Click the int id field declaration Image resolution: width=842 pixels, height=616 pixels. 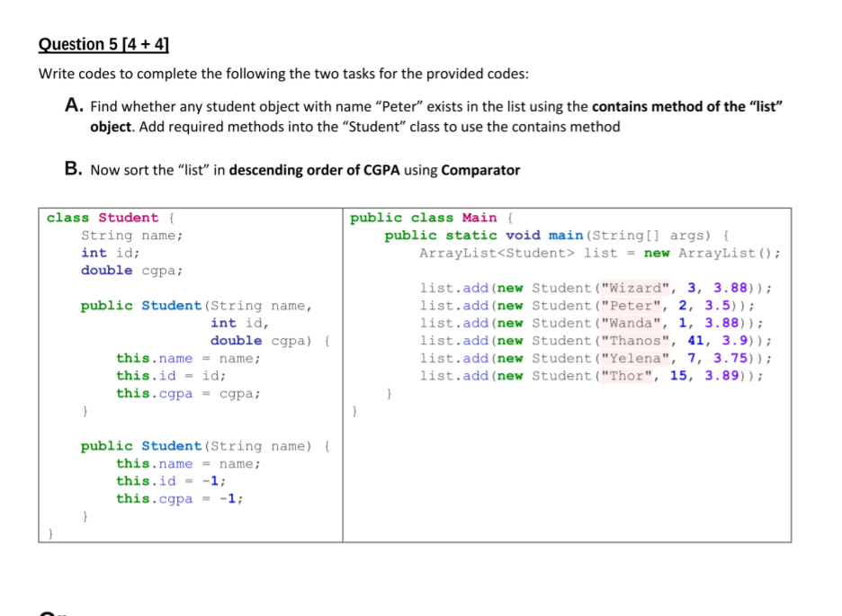click(x=111, y=253)
